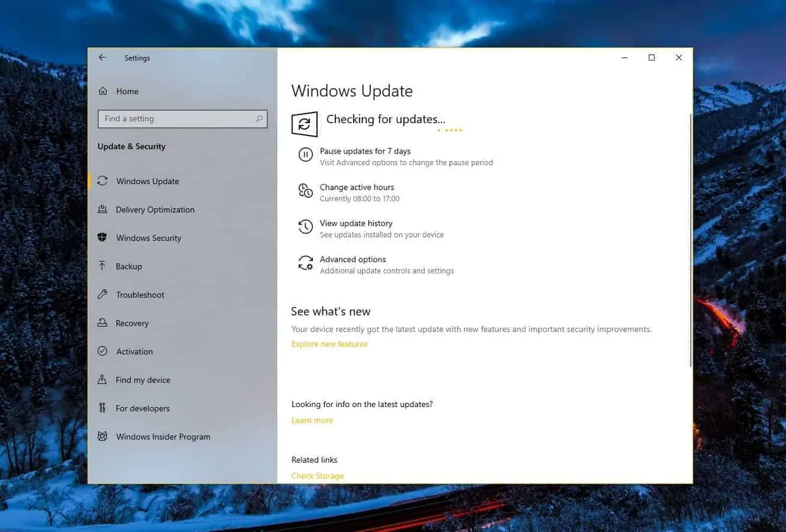Select Backup in the sidebar
The height and width of the screenshot is (532, 786).
129,266
